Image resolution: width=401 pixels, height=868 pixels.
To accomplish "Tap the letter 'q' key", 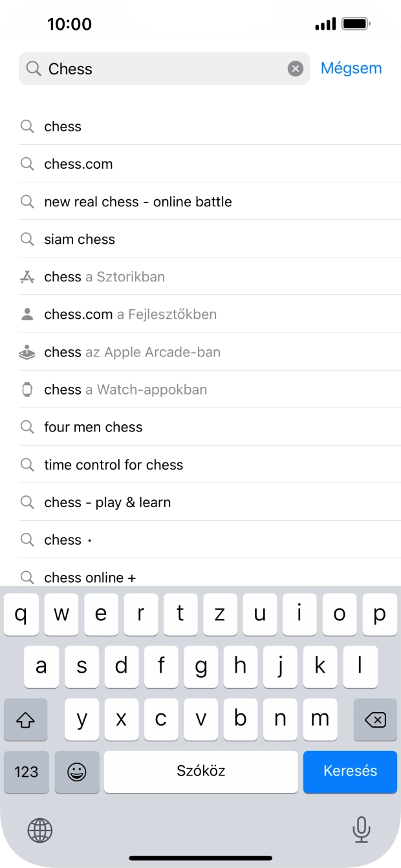I will click(21, 614).
